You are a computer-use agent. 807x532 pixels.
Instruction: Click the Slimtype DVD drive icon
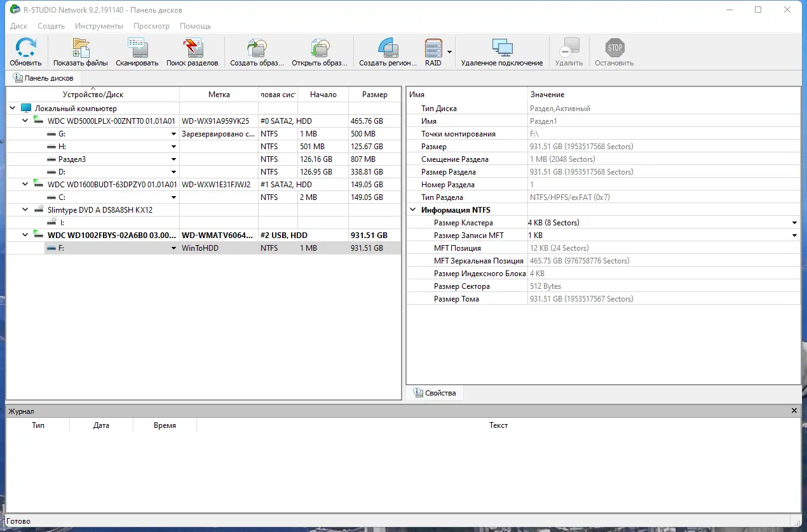39,210
